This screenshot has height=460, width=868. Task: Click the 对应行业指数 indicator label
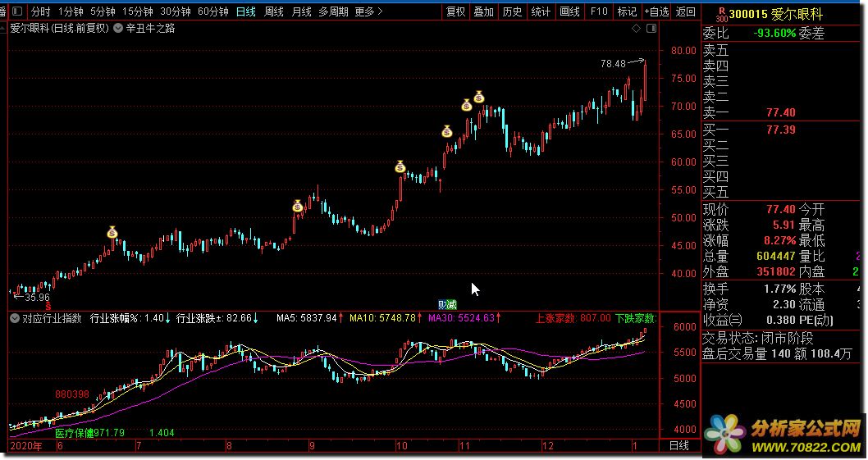[52, 318]
